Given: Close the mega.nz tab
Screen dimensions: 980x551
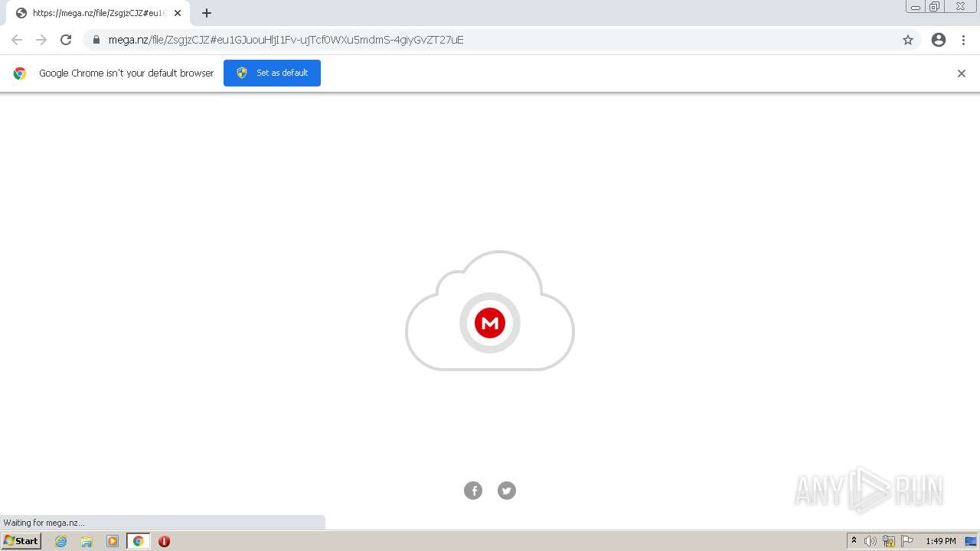Looking at the screenshot, I should 178,13.
